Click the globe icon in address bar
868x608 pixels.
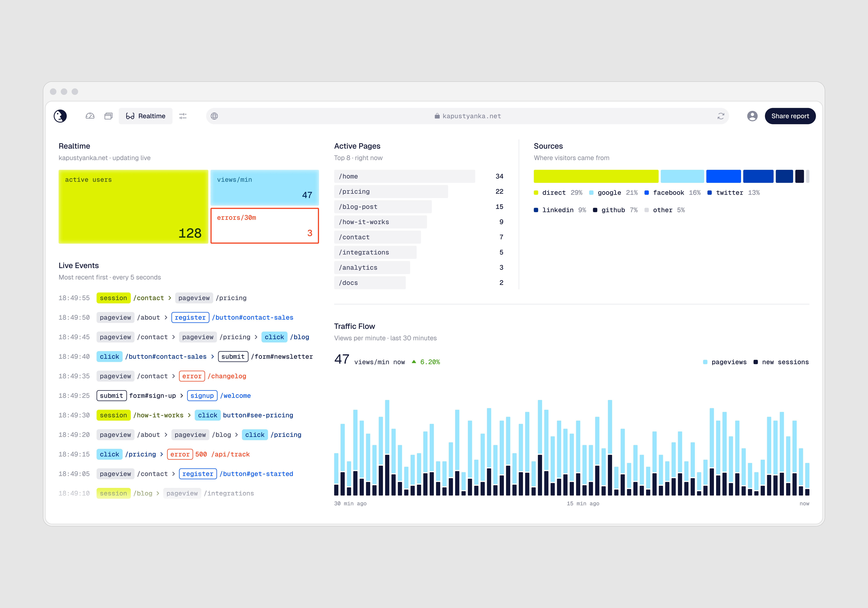point(214,116)
